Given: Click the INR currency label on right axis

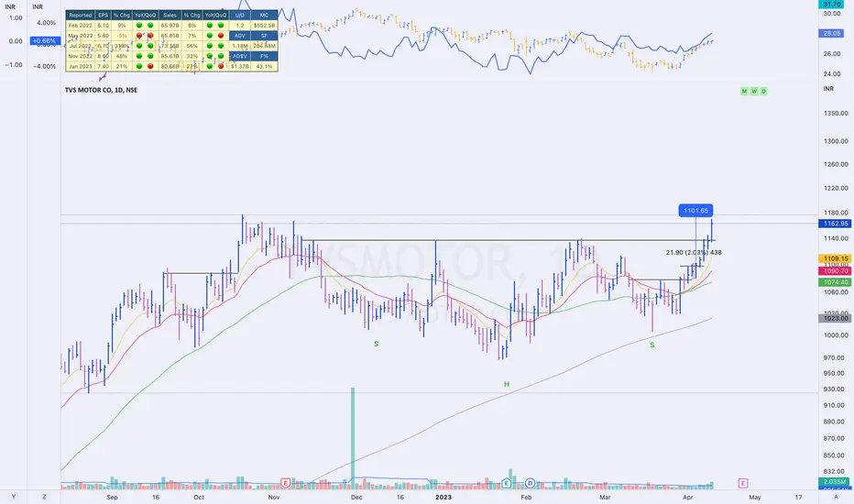Looking at the screenshot, I should pos(828,88).
